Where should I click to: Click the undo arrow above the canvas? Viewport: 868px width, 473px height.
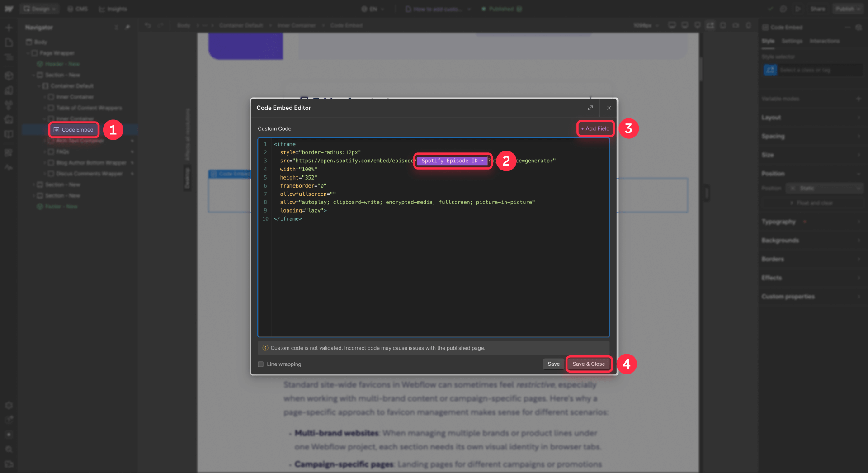tap(148, 25)
